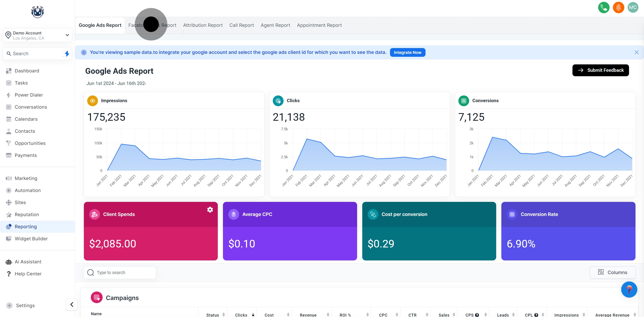Click the Conversations icon in sidebar
The image size is (644, 317).
(9, 107)
